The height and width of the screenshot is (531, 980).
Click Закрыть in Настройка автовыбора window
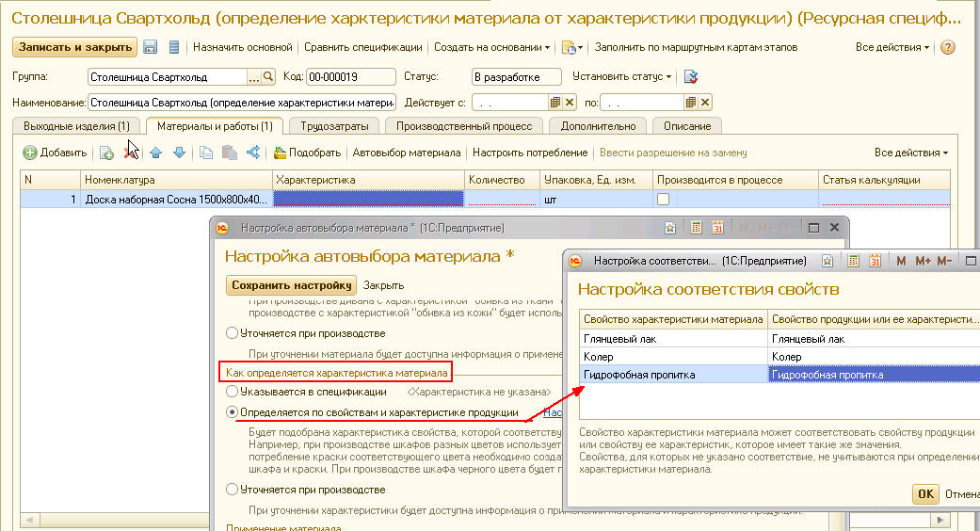(383, 285)
